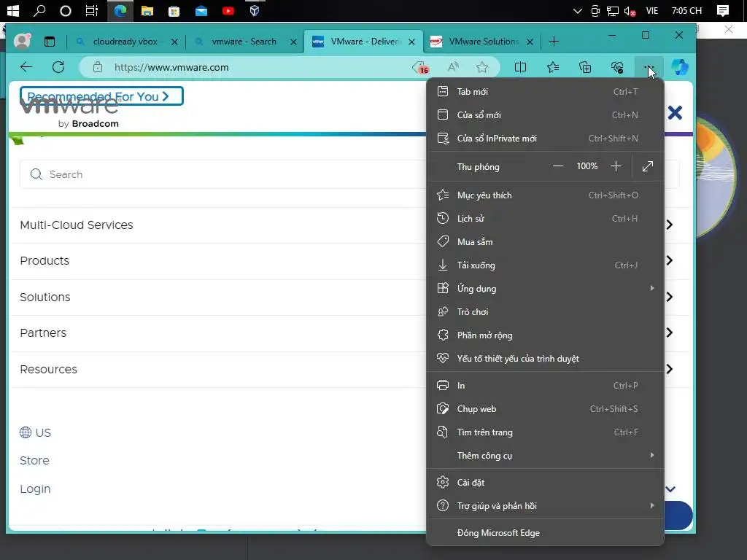Select Tab mới in the Edge menu
Viewport: 747px width, 560px height.
pyautogui.click(x=545, y=91)
